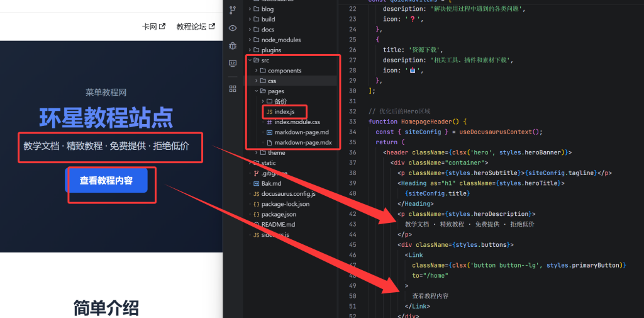Expand the components folder
This screenshot has width=644, height=318.
tap(284, 71)
